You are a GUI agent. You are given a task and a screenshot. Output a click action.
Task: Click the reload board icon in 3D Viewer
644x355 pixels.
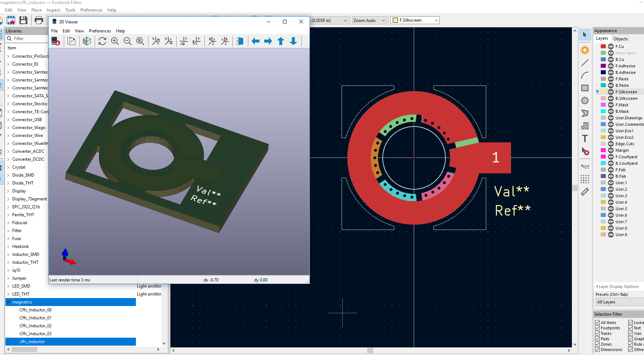point(102,41)
